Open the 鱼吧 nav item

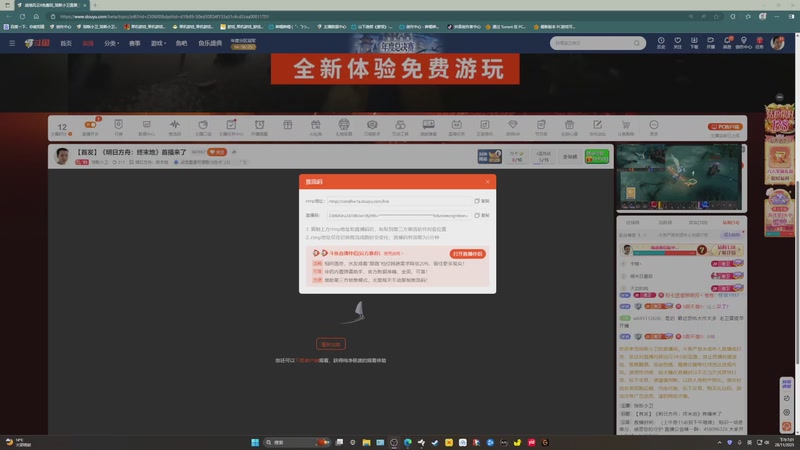181,43
